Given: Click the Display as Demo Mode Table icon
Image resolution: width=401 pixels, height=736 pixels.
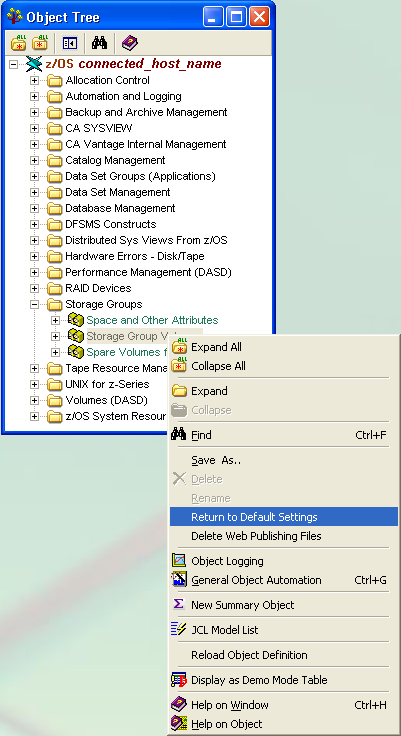Looking at the screenshot, I should (179, 680).
